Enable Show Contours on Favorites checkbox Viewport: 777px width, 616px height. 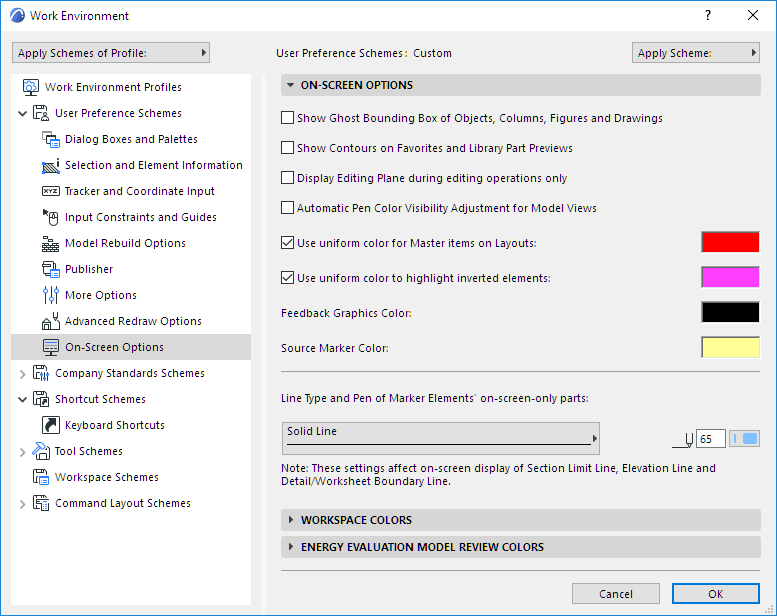click(287, 148)
